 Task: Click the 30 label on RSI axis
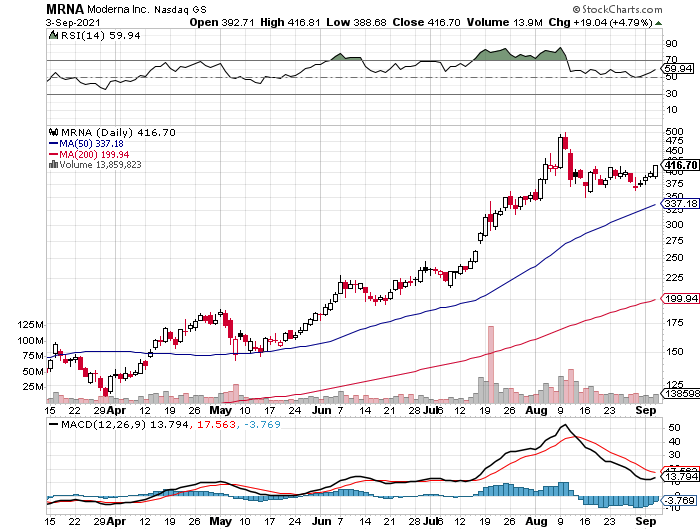[x=671, y=94]
